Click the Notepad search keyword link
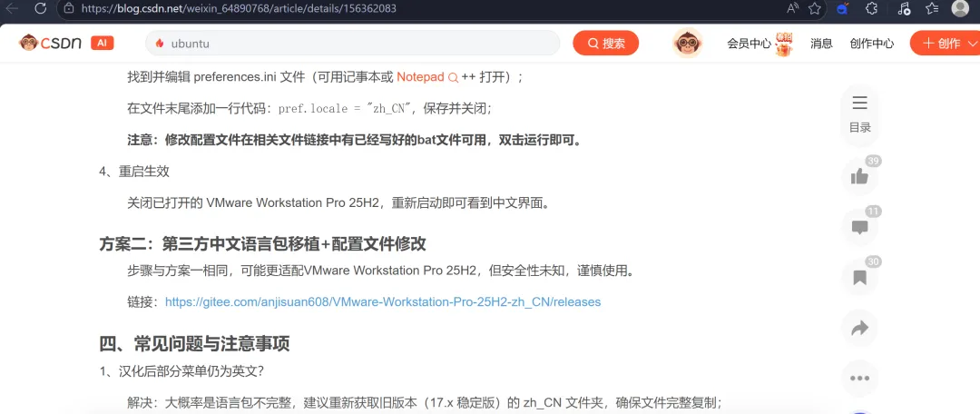Image resolution: width=980 pixels, height=414 pixels. [x=420, y=77]
